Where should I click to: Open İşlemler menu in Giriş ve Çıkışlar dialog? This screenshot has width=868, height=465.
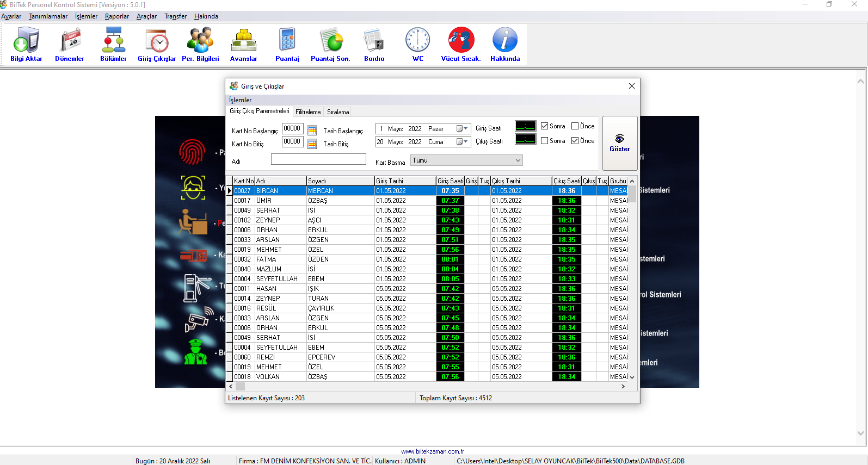tap(240, 100)
